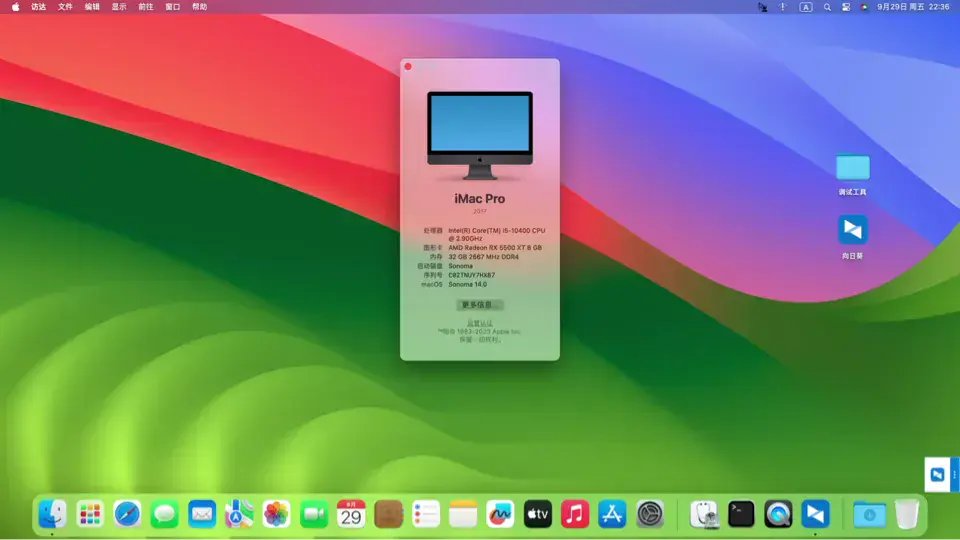Image resolution: width=960 pixels, height=540 pixels.
Task: Open the App Store from Dock
Action: 612,514
